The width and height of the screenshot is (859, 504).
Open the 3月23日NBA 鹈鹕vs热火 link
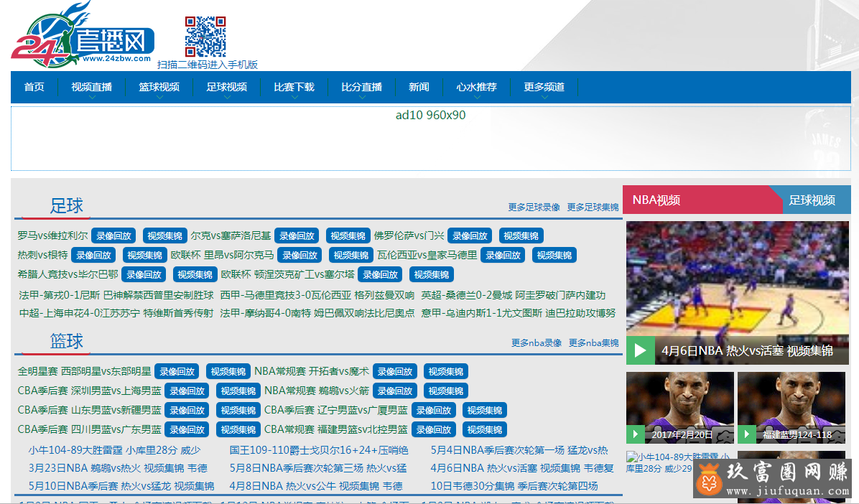pos(118,468)
